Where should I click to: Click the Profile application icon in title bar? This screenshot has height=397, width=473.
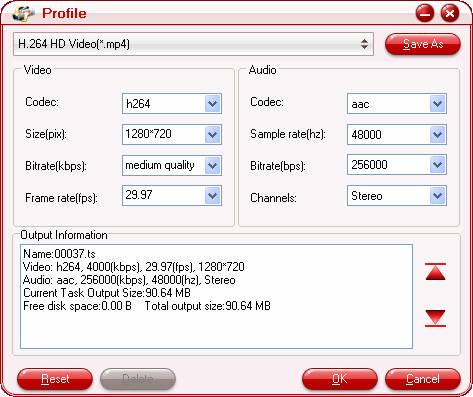pos(23,13)
